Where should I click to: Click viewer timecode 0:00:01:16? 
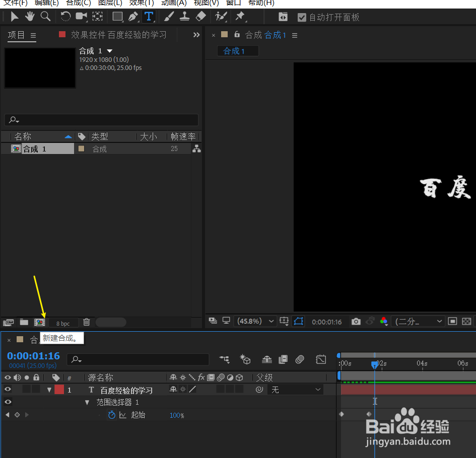tap(326, 322)
